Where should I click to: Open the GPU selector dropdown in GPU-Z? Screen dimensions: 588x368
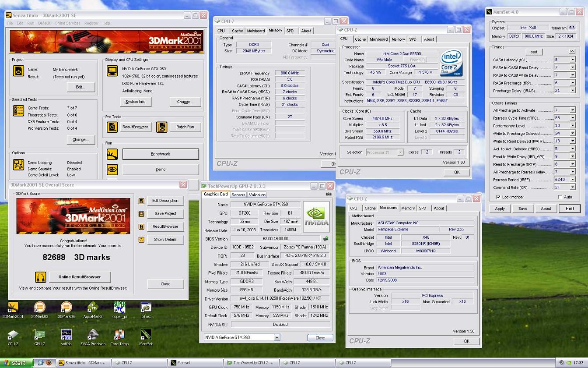tap(277, 337)
